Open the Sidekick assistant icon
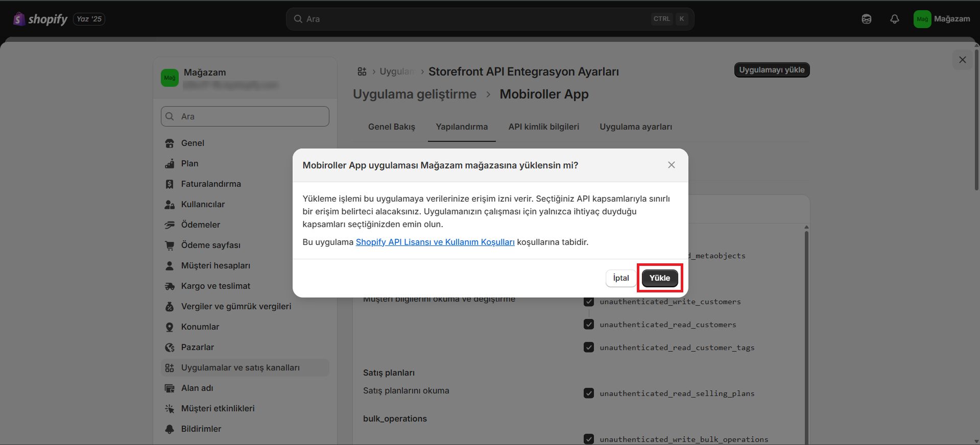 coord(867,19)
